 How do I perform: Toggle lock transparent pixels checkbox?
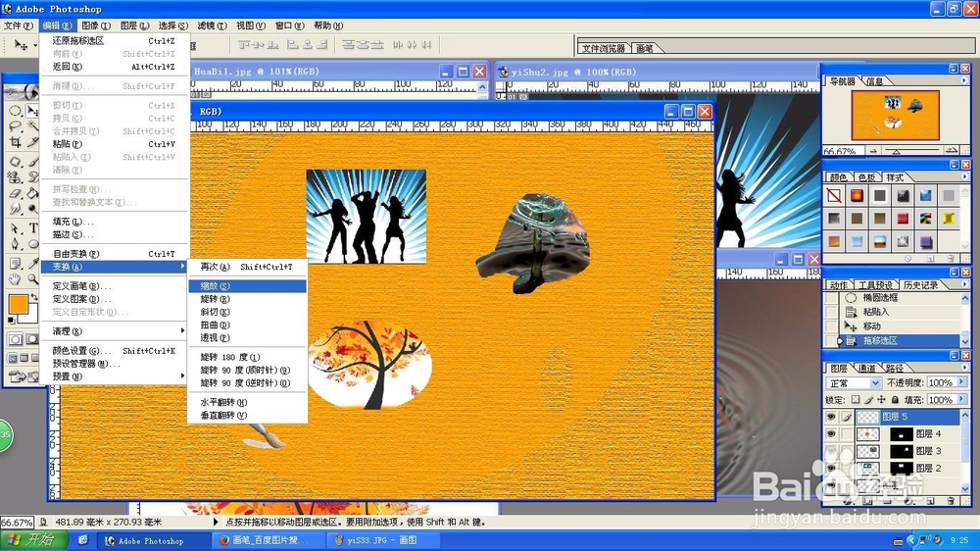pyautogui.click(x=856, y=400)
